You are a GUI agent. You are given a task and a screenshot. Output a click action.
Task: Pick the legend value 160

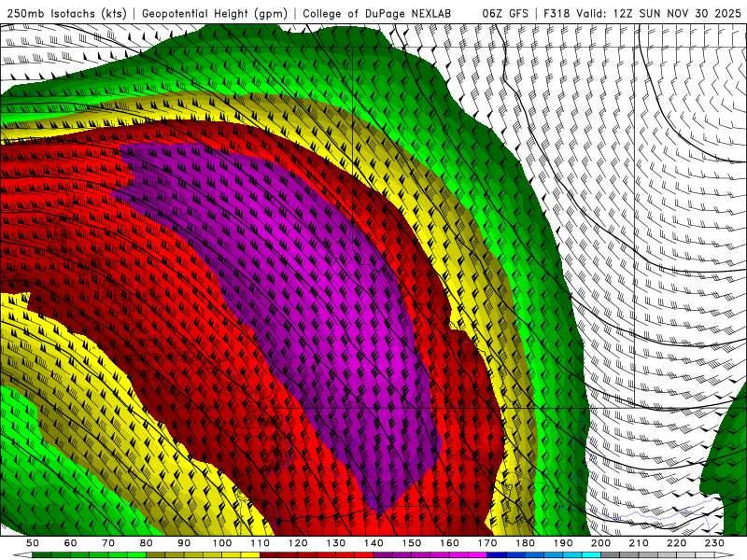[x=449, y=543]
